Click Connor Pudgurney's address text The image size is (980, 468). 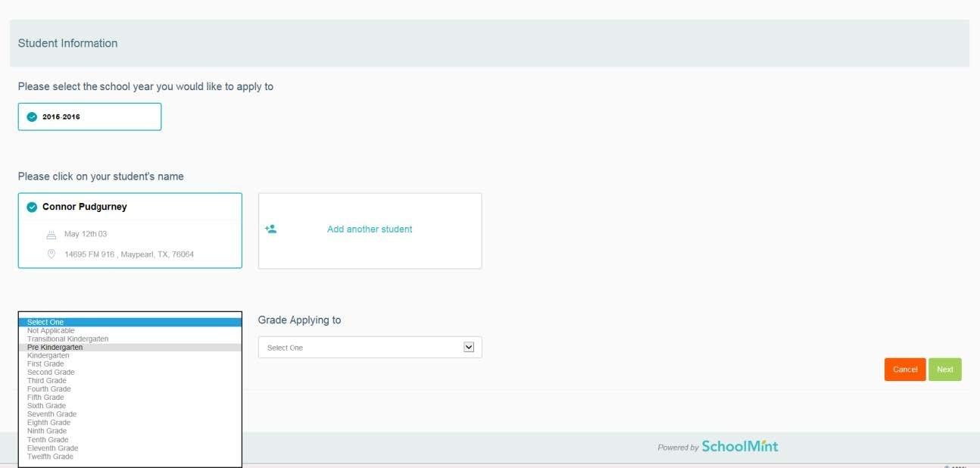click(x=129, y=254)
